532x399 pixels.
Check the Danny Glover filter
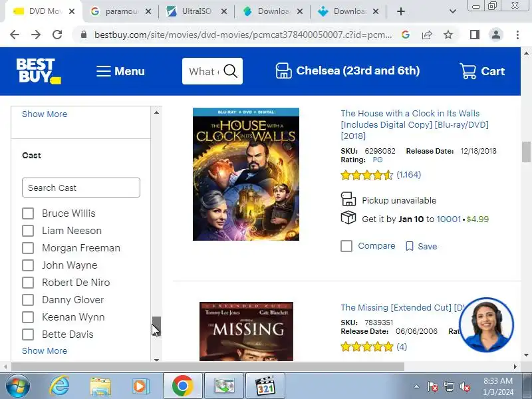28,300
